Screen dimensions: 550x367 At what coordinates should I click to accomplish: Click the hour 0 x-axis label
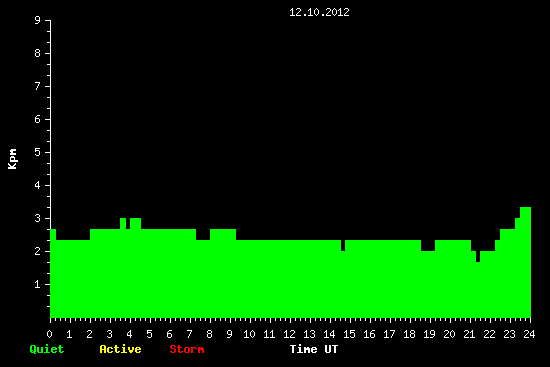49,334
